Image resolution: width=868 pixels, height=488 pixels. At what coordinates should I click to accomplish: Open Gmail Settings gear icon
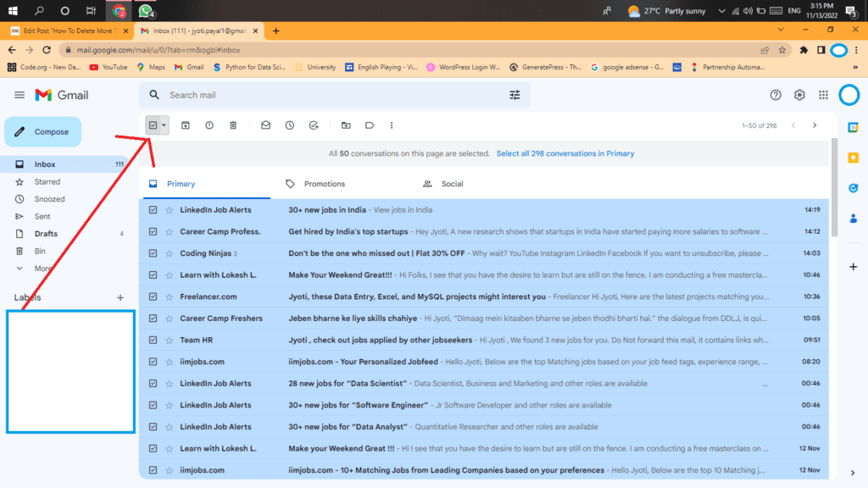(799, 95)
